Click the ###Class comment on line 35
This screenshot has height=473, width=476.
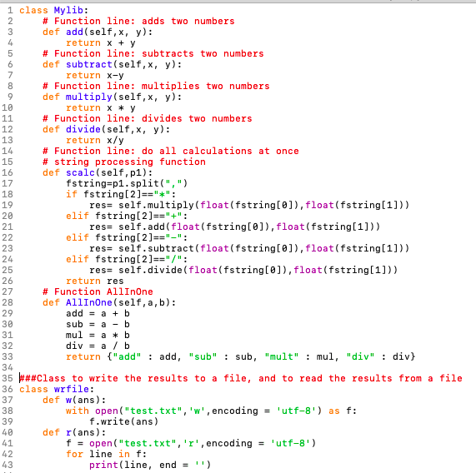pyautogui.click(x=241, y=378)
